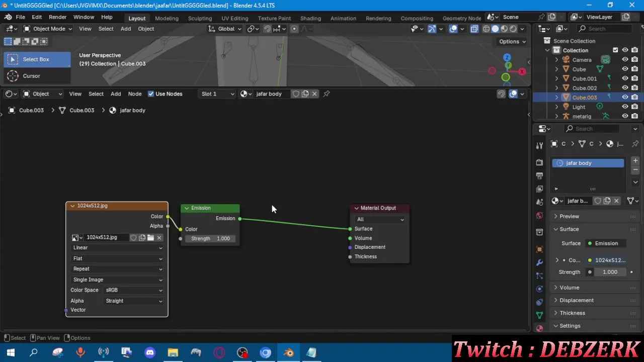Click the red X axis on viewport gizmo
644x362 pixels.
522,72
